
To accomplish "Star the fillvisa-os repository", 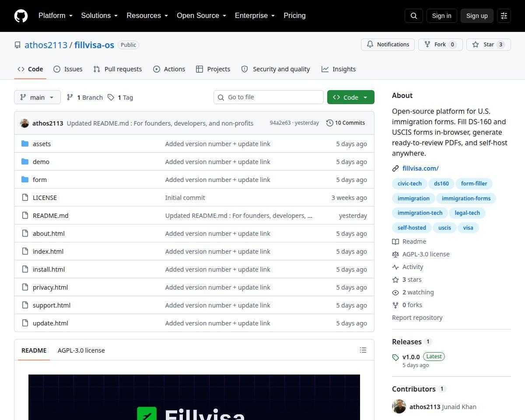I will pos(489,45).
